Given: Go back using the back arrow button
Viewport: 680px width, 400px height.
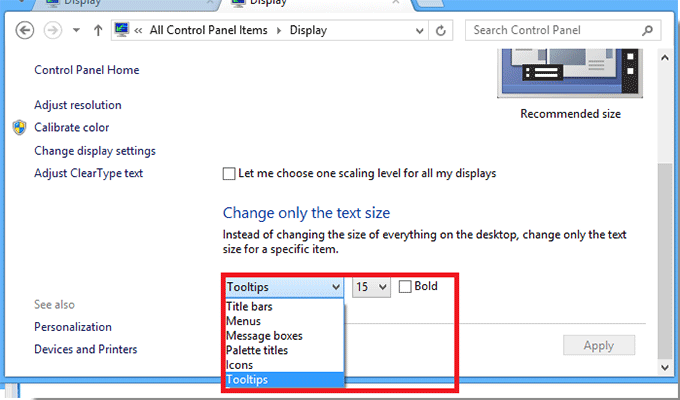Looking at the screenshot, I should click(25, 30).
